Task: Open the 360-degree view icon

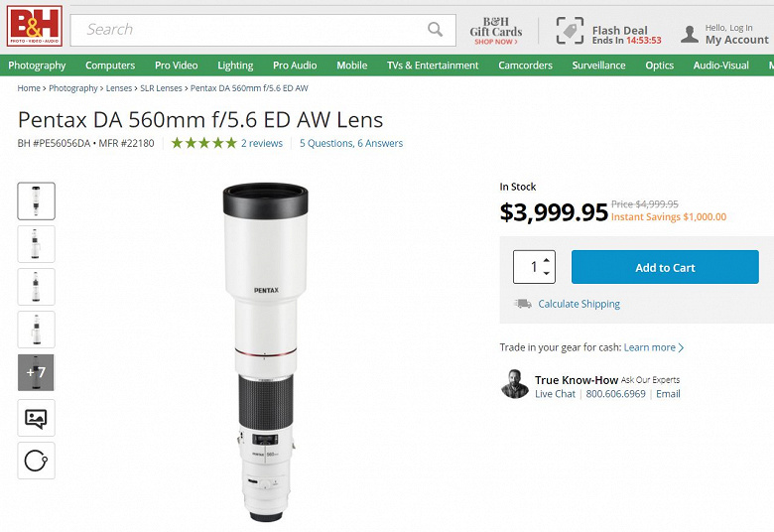Action: (x=37, y=461)
